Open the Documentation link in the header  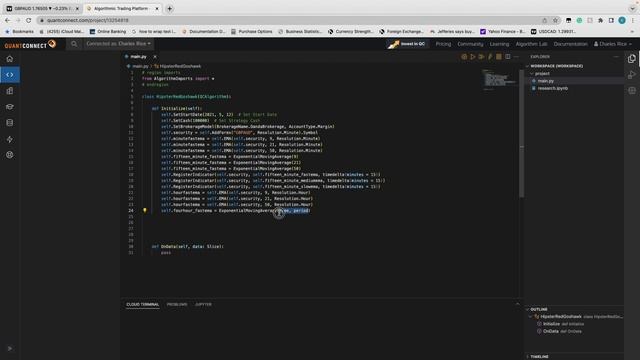point(571,44)
